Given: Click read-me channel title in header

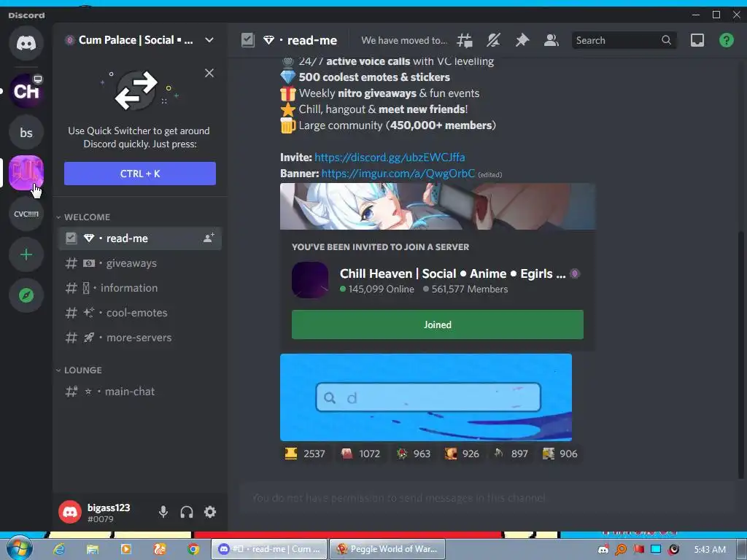Looking at the screenshot, I should 312,41.
